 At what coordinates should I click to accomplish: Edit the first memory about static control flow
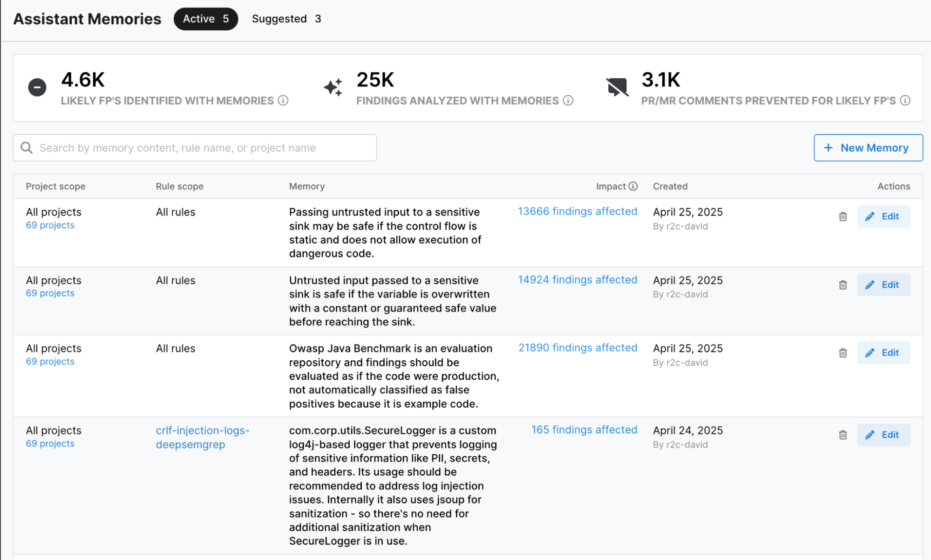pos(883,216)
